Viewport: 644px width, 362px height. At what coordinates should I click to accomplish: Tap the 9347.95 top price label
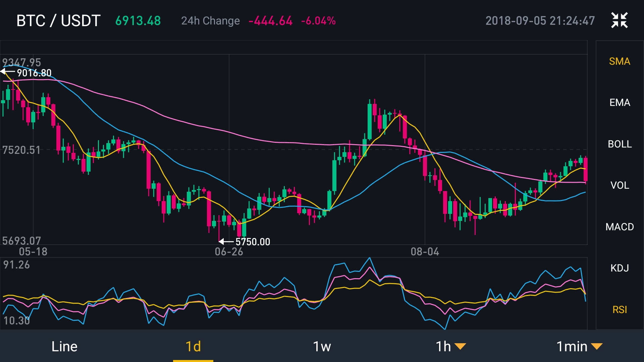[x=21, y=62]
